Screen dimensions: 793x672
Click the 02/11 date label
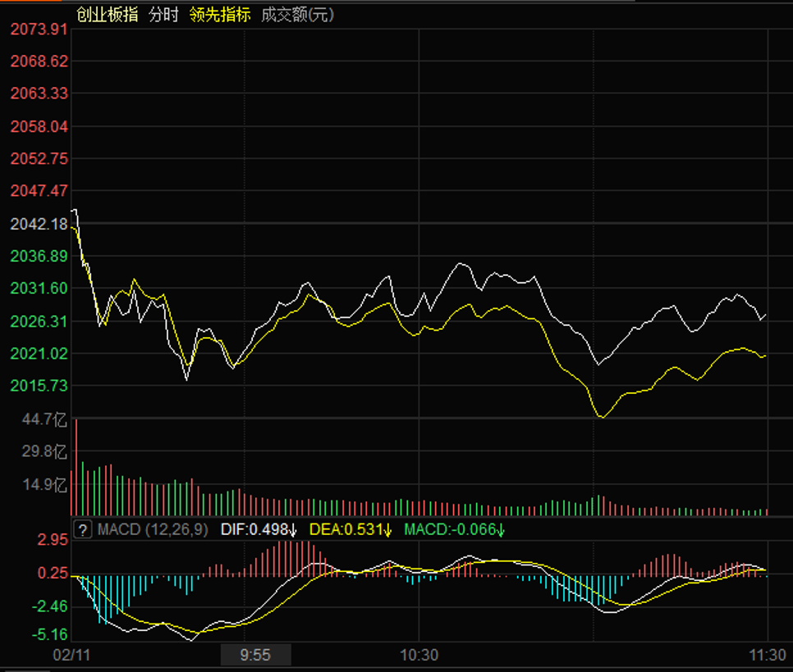pyautogui.click(x=72, y=655)
